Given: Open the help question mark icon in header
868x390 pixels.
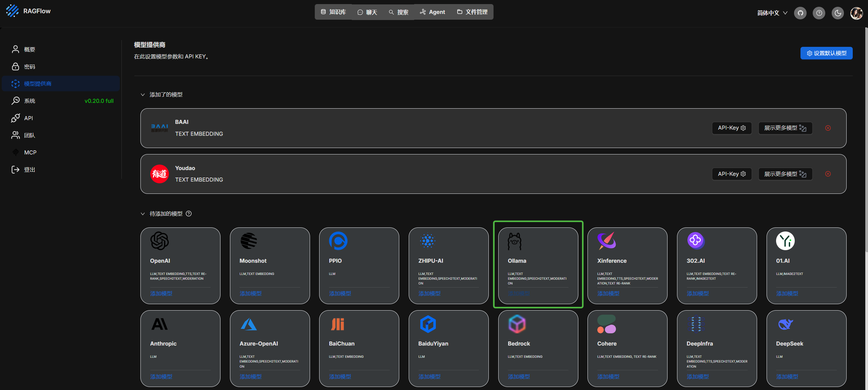Looking at the screenshot, I should point(819,13).
